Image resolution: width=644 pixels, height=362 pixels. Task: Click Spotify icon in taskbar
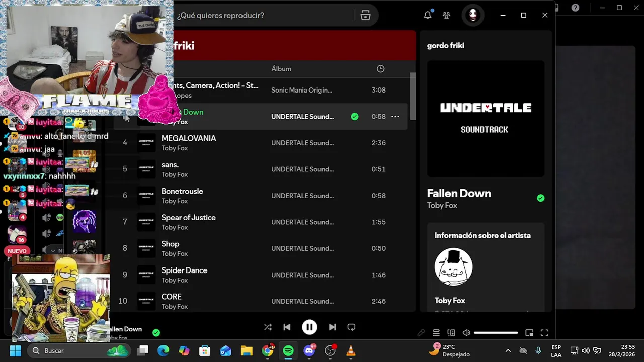(288, 351)
